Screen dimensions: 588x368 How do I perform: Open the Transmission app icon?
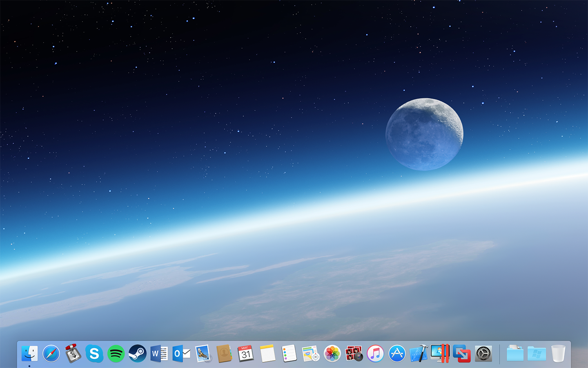click(73, 353)
